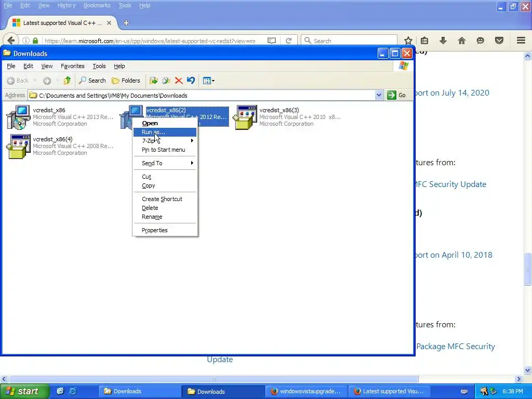Select the Latest supported Visual C++ tab
532x399 pixels.
tap(62, 23)
